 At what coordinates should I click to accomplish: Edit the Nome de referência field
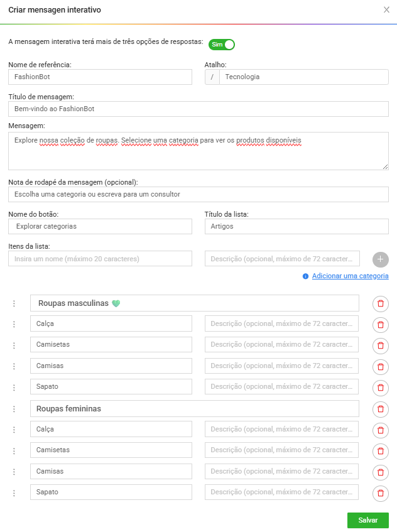tap(100, 77)
